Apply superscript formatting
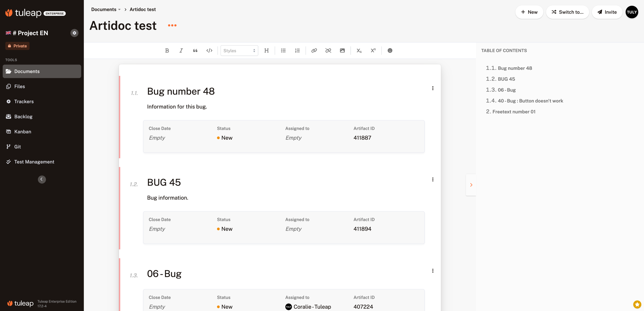644x311 pixels. (373, 50)
